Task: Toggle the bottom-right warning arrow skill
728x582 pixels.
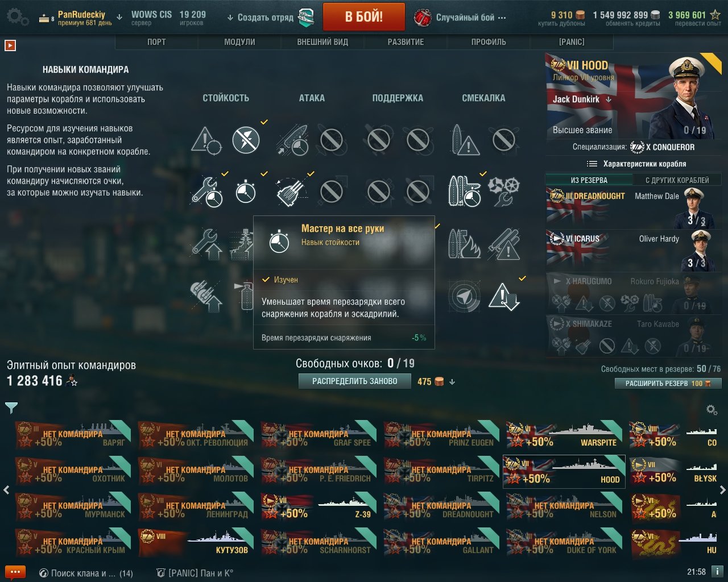Action: pyautogui.click(x=504, y=296)
